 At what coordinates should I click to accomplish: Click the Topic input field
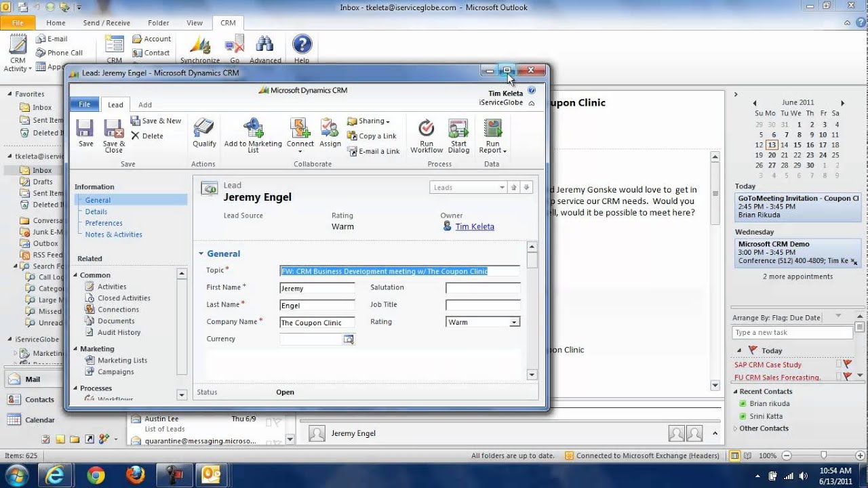[x=400, y=271]
